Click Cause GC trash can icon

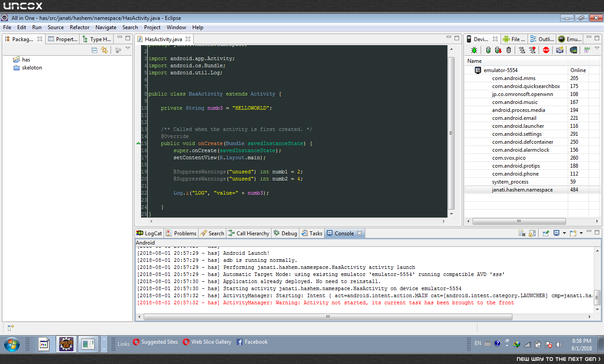tap(508, 50)
